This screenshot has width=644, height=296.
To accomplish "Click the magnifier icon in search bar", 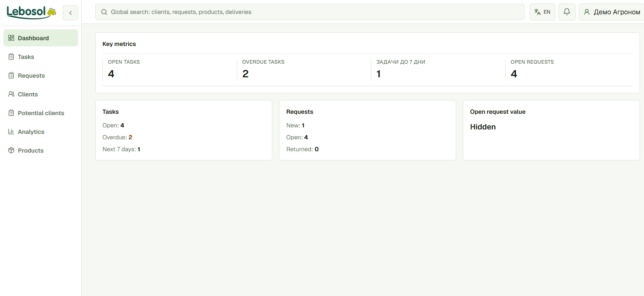I will (x=104, y=12).
